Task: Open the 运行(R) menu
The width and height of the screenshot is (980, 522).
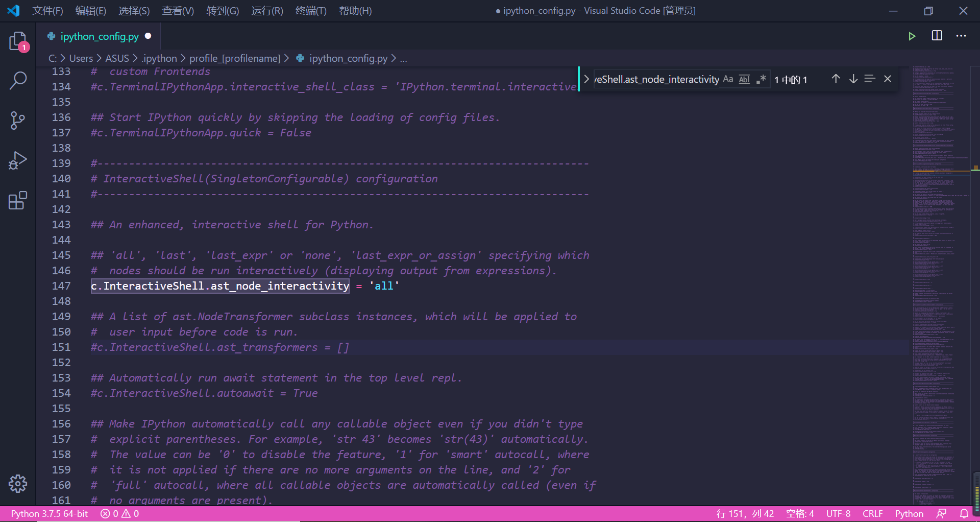Action: click(x=267, y=10)
